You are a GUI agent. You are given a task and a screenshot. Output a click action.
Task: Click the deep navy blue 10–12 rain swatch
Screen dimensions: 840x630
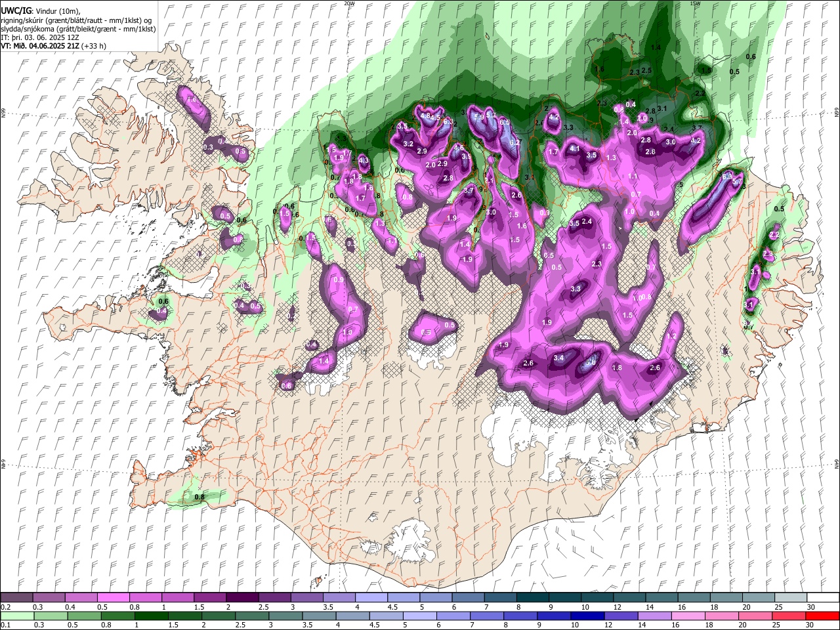tap(588, 616)
